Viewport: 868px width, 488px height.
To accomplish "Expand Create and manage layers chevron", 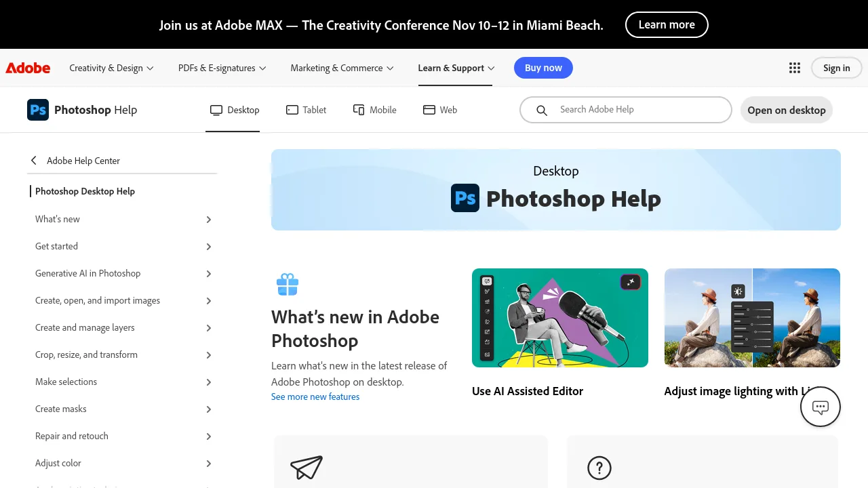I will pyautogui.click(x=209, y=328).
